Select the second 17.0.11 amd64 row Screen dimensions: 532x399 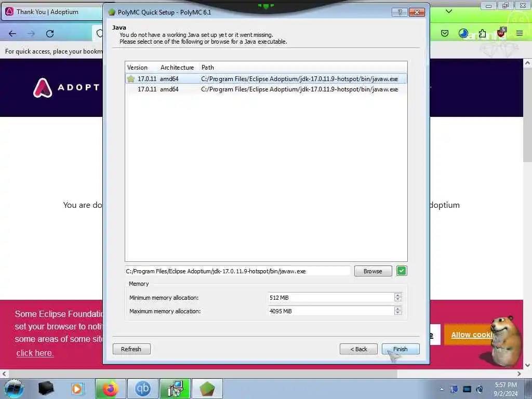point(266,89)
